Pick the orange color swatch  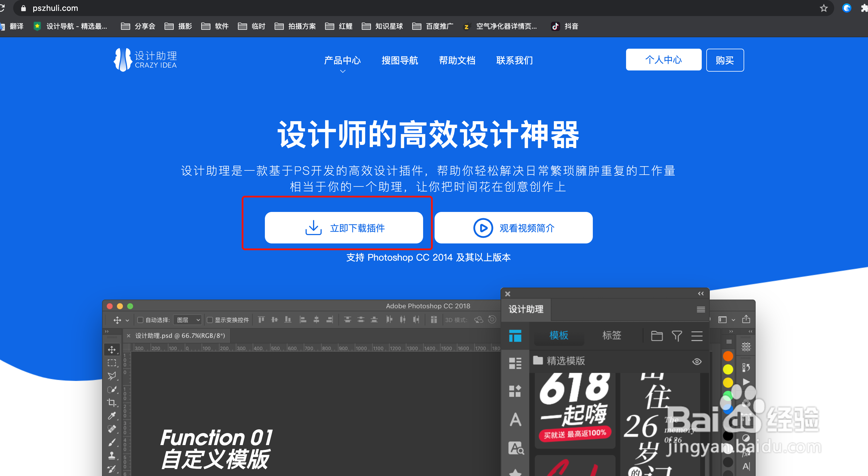click(x=728, y=356)
